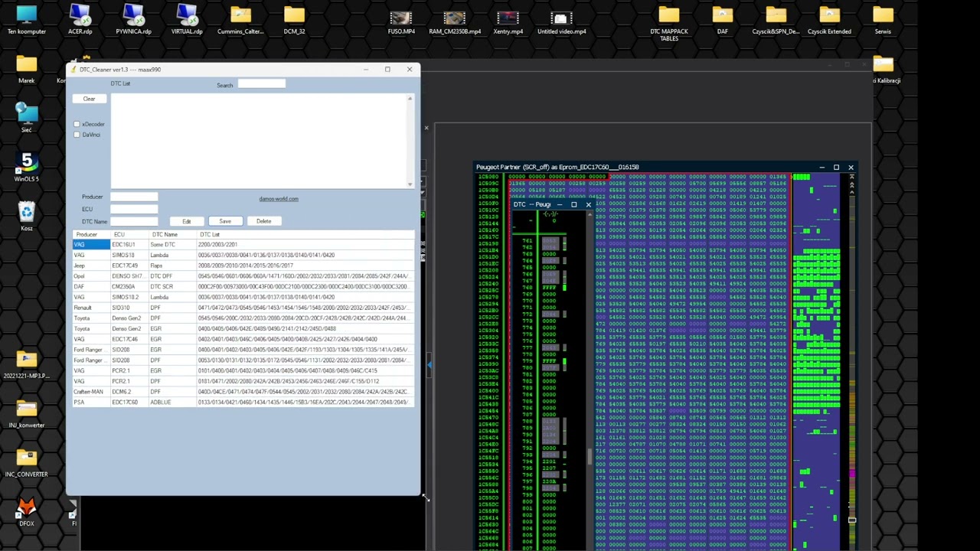
Task: Open the Kosz recycle bin
Action: pos(27,217)
